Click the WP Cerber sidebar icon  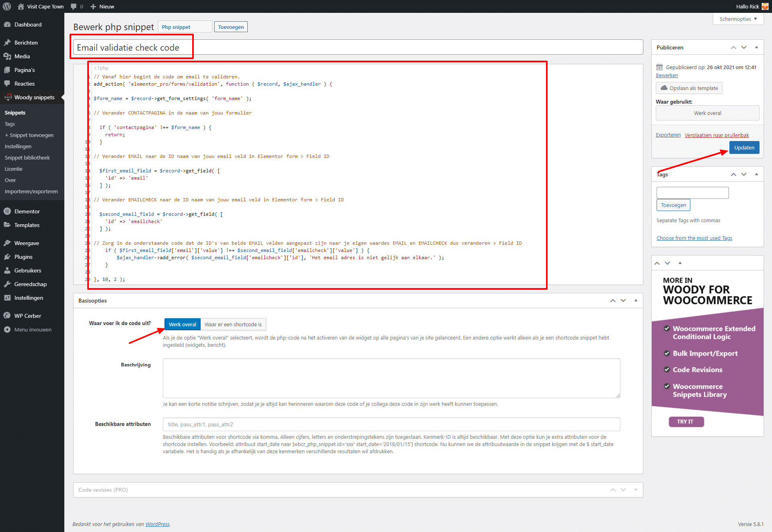click(7, 316)
